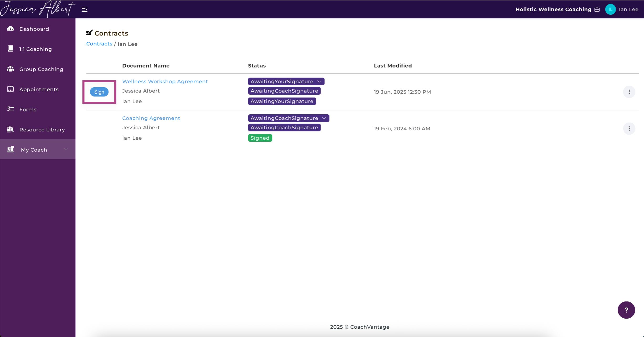Click the 1:1 Coaching book icon
The height and width of the screenshot is (337, 644).
(x=11, y=49)
